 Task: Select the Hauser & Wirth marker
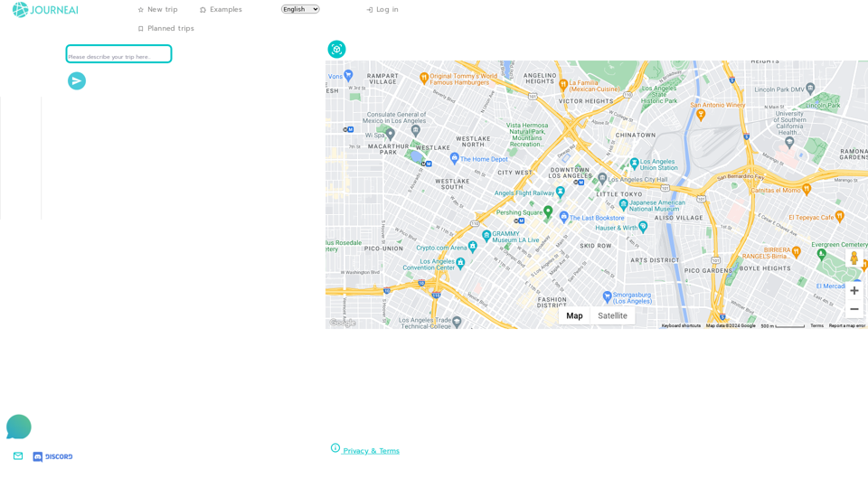click(x=643, y=226)
